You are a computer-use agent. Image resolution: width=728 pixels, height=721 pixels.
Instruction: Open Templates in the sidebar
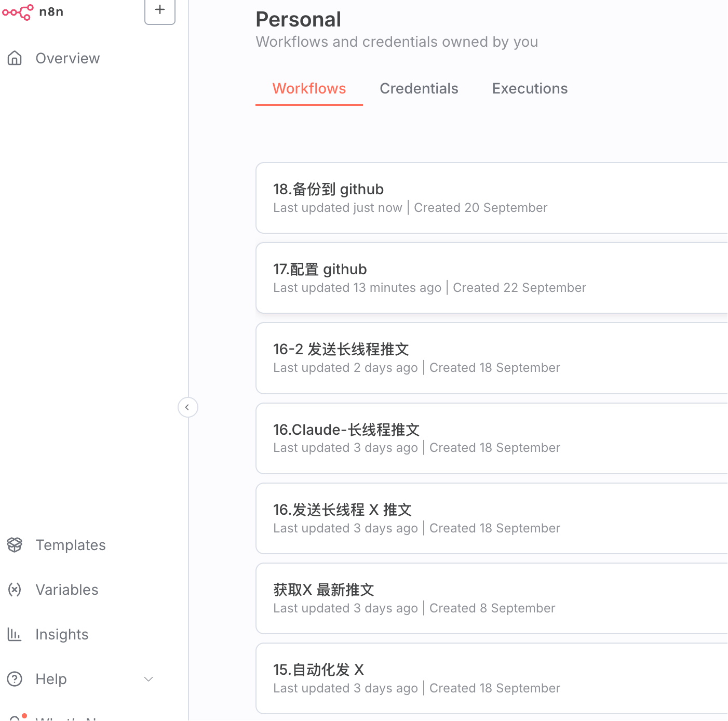click(x=71, y=545)
